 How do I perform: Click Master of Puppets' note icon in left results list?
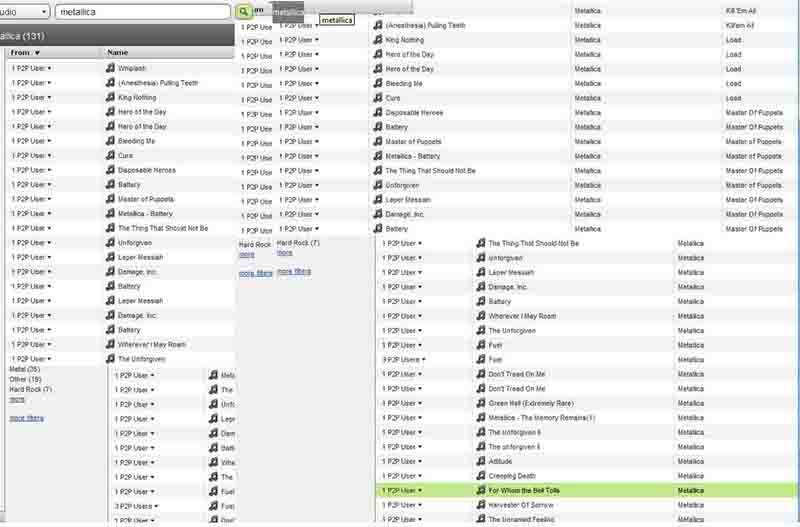pyautogui.click(x=110, y=199)
